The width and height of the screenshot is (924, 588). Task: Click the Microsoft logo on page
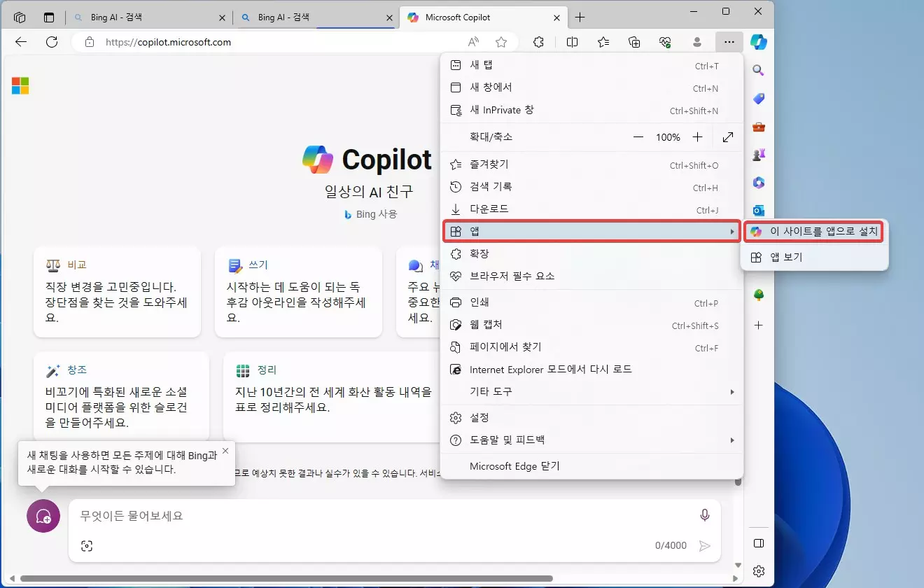[20, 86]
